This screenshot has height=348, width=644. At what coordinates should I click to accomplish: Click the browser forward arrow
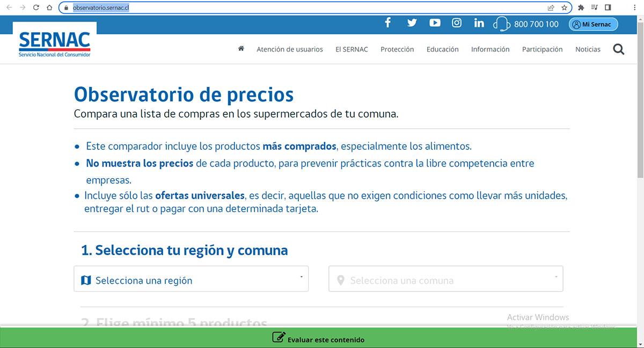(x=23, y=8)
